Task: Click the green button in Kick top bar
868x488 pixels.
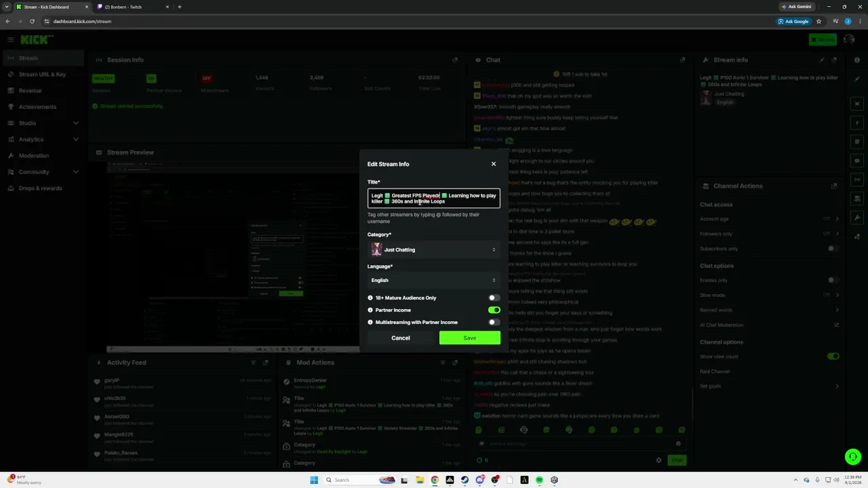Action: tap(823, 40)
